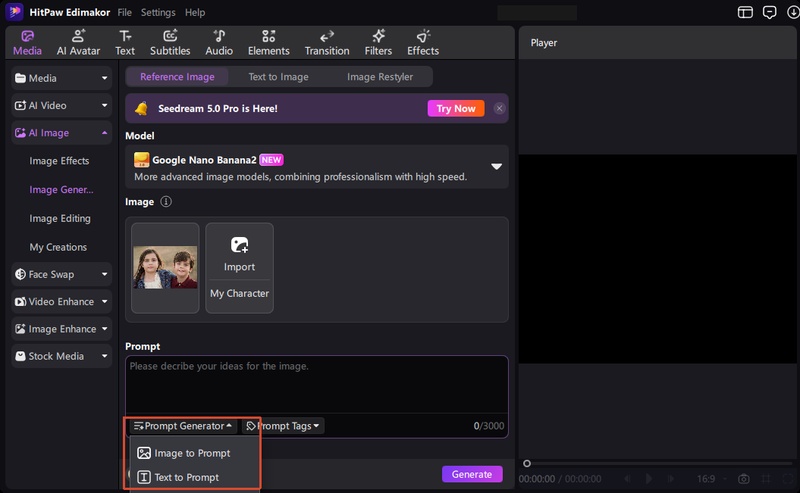Open the Subtitles tool

click(x=170, y=43)
